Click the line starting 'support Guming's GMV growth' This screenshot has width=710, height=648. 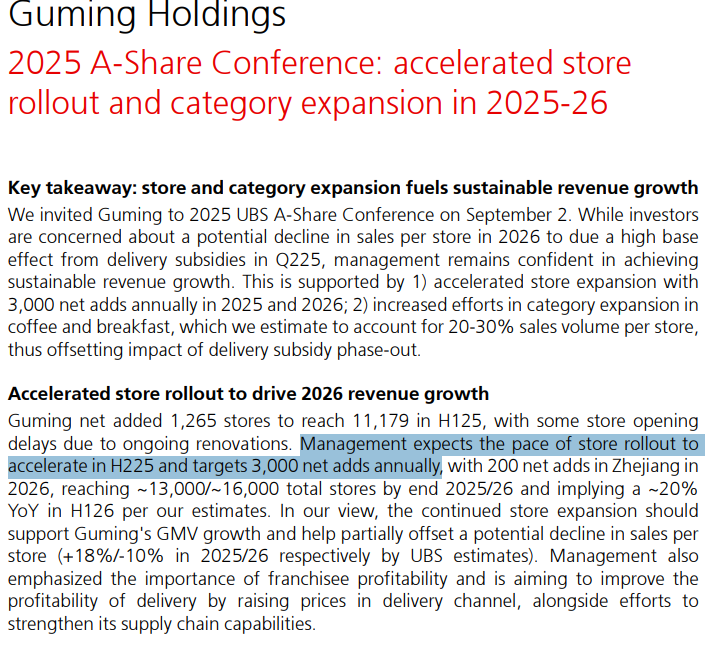coord(353,533)
